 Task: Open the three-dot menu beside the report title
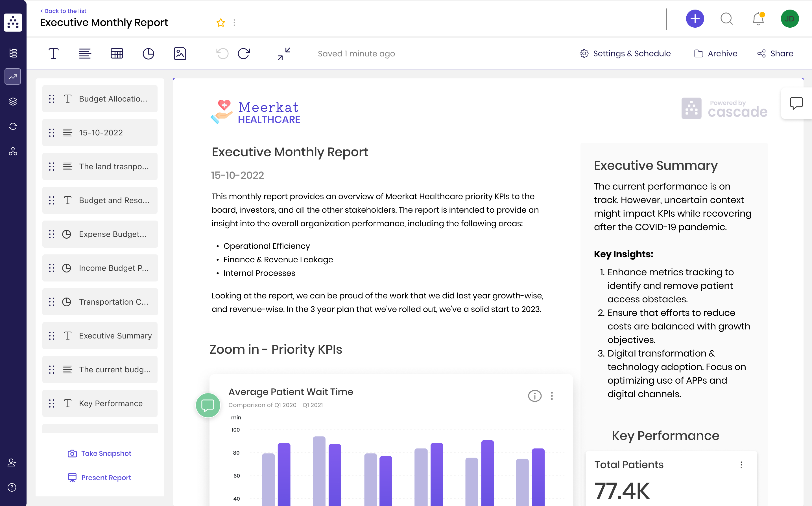[x=235, y=22]
